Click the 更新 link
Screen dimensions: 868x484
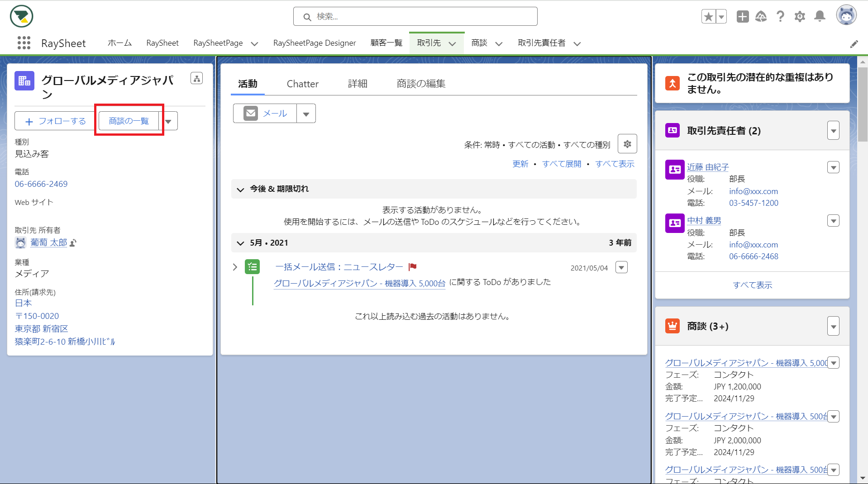520,164
